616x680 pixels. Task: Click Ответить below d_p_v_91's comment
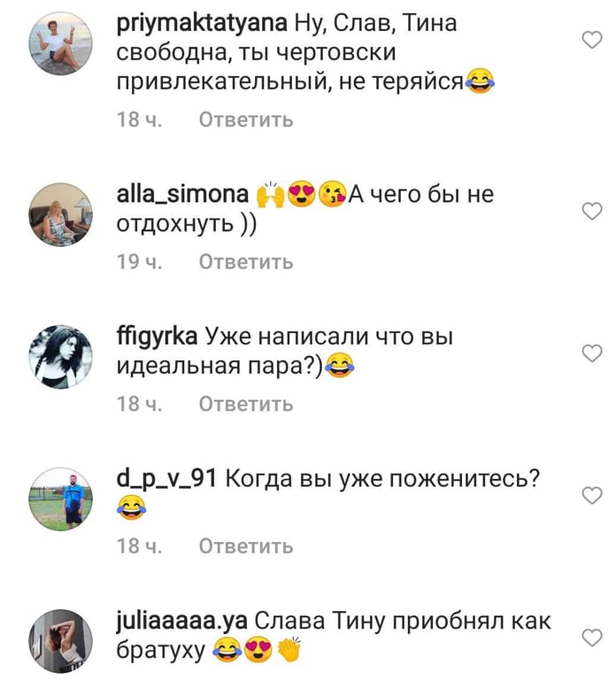[x=246, y=546]
